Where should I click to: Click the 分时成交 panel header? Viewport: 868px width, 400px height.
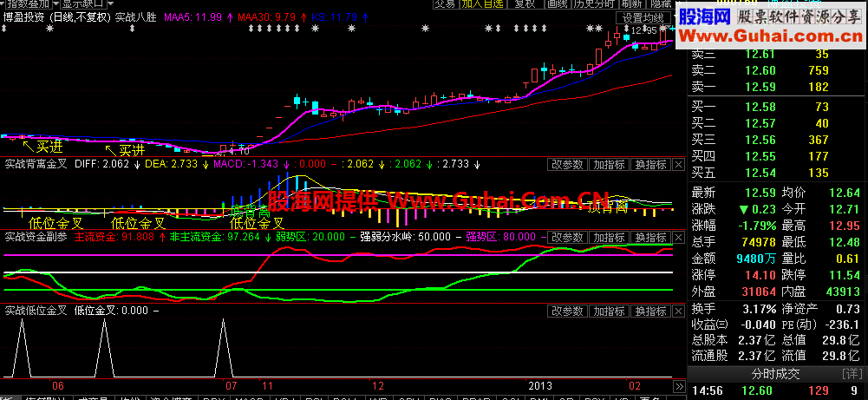[774, 373]
